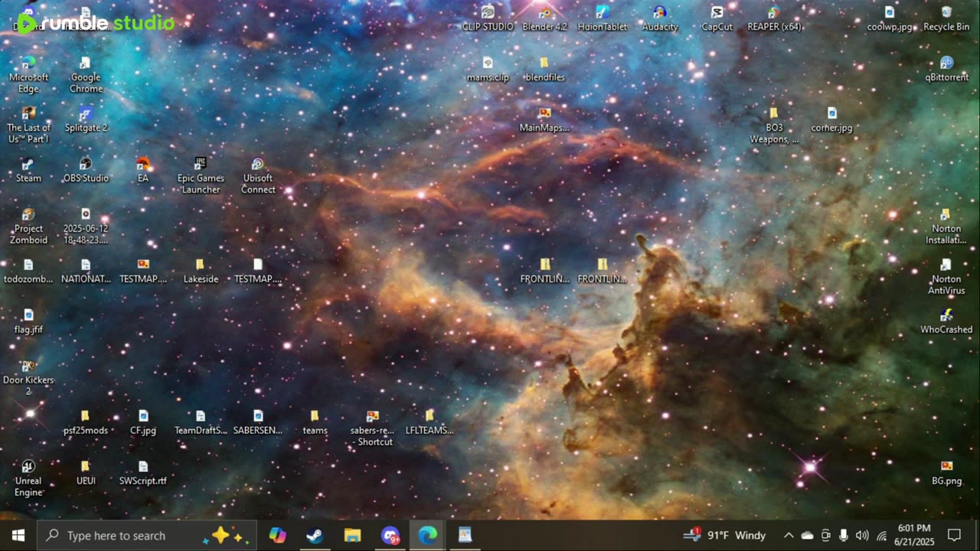Select the coolwp.jpg image file

pyautogui.click(x=890, y=18)
